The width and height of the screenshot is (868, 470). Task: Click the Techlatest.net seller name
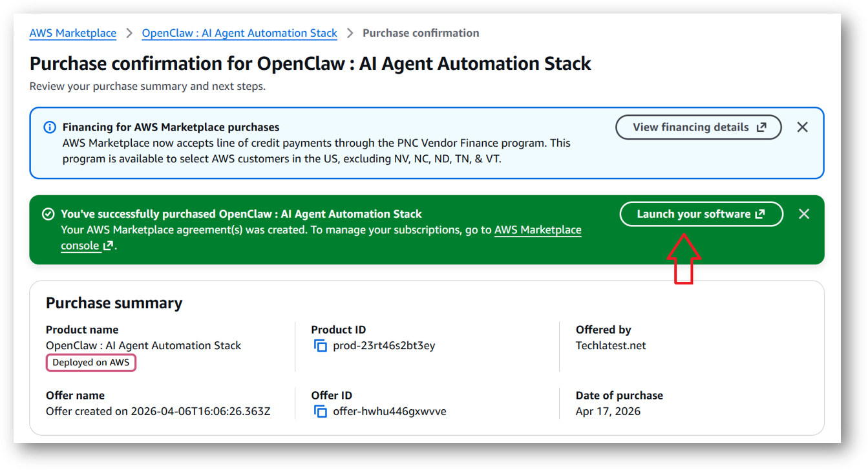pos(611,346)
